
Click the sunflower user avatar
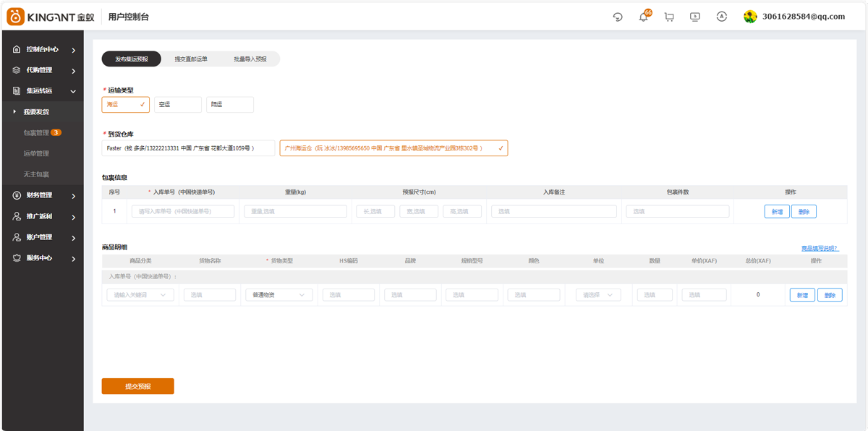coord(750,17)
